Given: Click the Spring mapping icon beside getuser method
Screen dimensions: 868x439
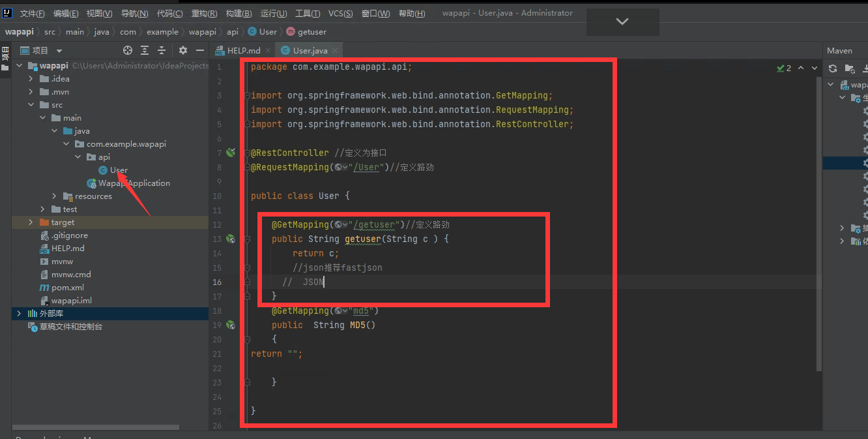Looking at the screenshot, I should (x=230, y=239).
